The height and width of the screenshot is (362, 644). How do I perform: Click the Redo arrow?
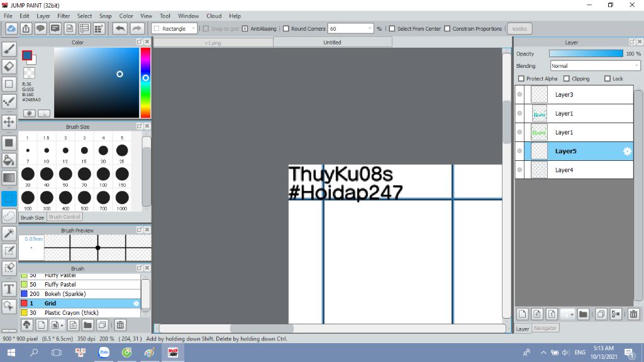pyautogui.click(x=136, y=29)
